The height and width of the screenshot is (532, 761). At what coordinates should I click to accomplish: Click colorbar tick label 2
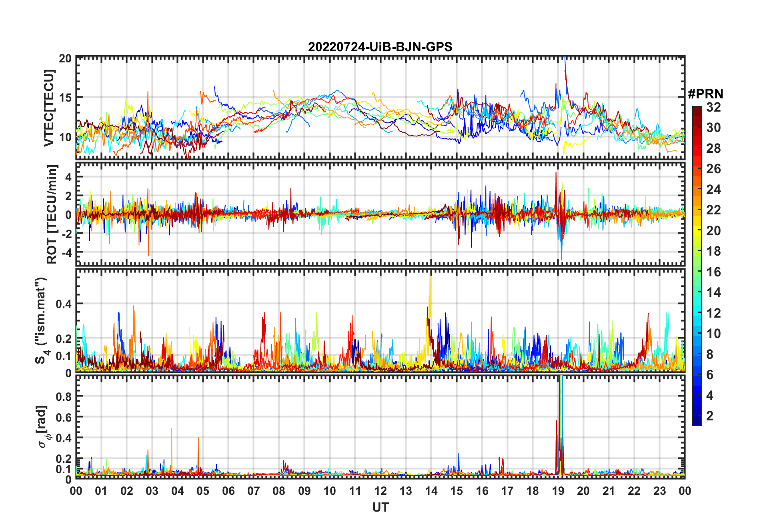click(x=710, y=416)
